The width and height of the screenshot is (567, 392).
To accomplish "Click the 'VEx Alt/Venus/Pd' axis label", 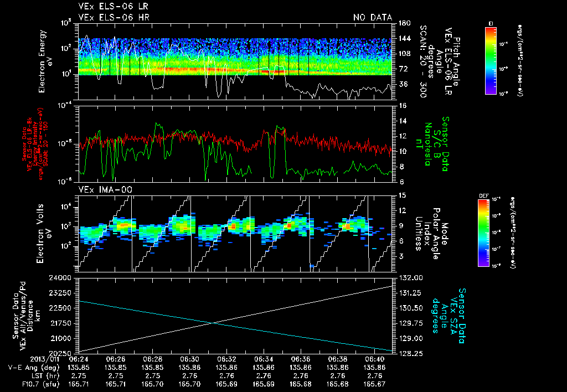I will click(23, 316).
